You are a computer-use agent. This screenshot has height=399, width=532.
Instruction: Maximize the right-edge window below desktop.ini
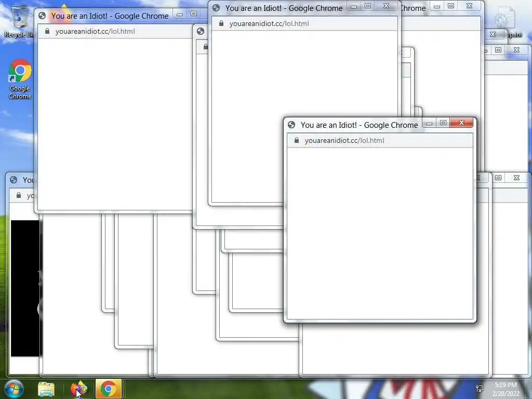(x=498, y=50)
